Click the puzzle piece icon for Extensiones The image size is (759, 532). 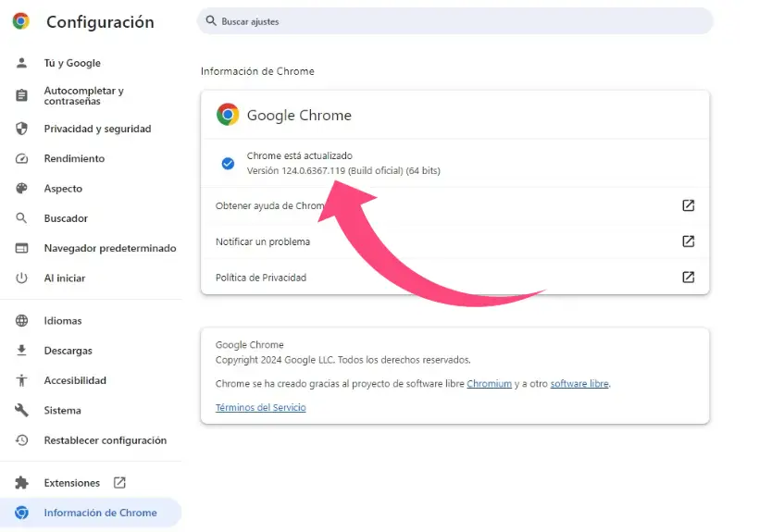(21, 483)
